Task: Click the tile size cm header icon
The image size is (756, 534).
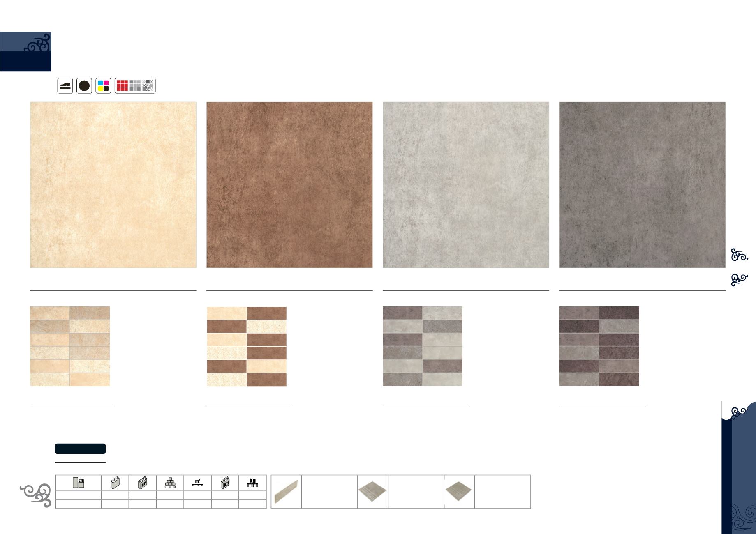Action: pos(78,483)
